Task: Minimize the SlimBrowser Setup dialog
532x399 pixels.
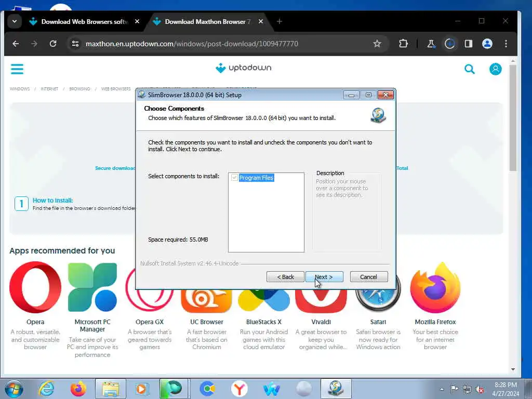Action: coord(351,95)
